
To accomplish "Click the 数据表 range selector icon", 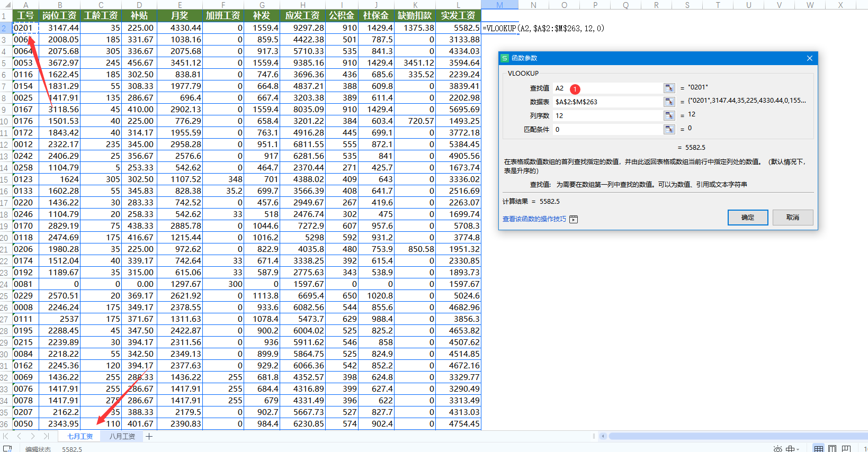I will click(x=669, y=102).
